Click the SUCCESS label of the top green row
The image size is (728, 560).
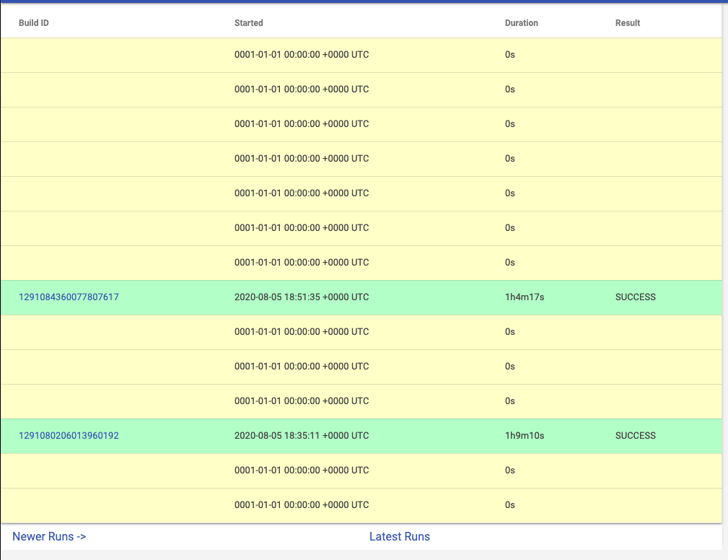point(635,297)
